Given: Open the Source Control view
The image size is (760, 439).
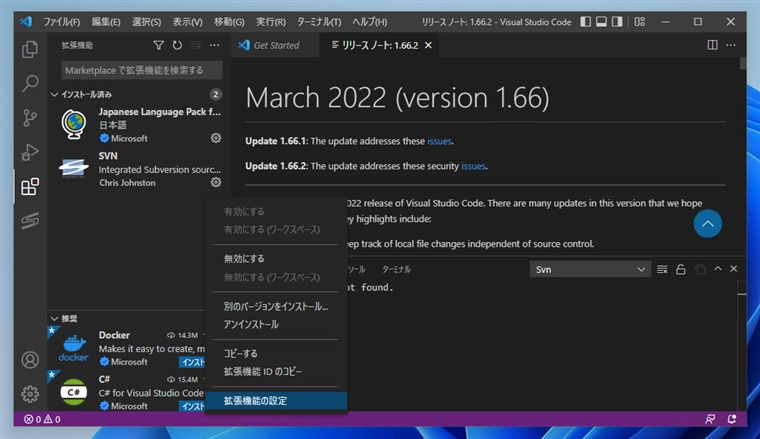Looking at the screenshot, I should (30, 118).
